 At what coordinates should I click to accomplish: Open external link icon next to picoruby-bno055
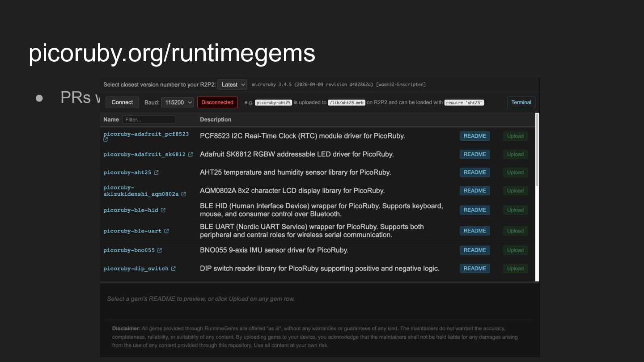[160, 250]
